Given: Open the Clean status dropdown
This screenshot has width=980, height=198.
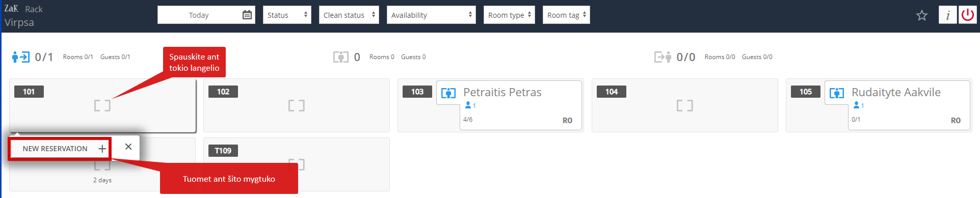Looking at the screenshot, I should point(349,15).
